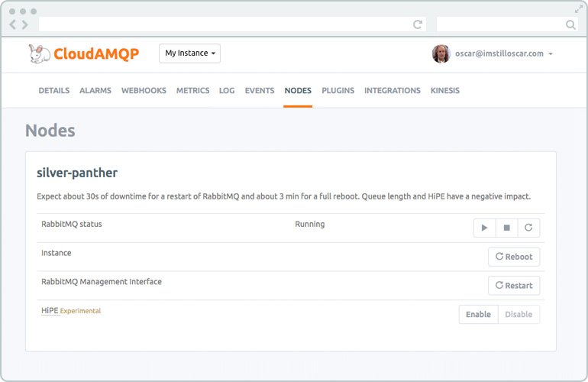
Task: Stop RabbitMQ with the square stop icon
Action: (x=506, y=228)
